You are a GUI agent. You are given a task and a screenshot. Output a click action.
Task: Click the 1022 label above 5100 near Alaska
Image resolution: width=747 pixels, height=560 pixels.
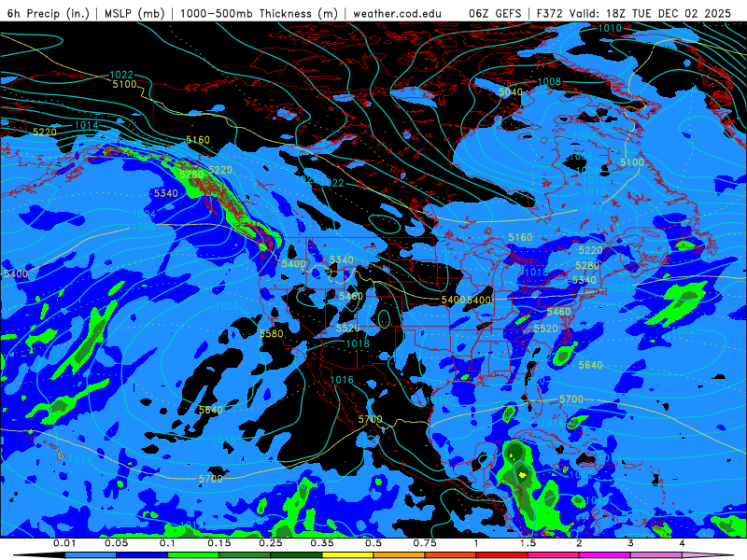(121, 75)
